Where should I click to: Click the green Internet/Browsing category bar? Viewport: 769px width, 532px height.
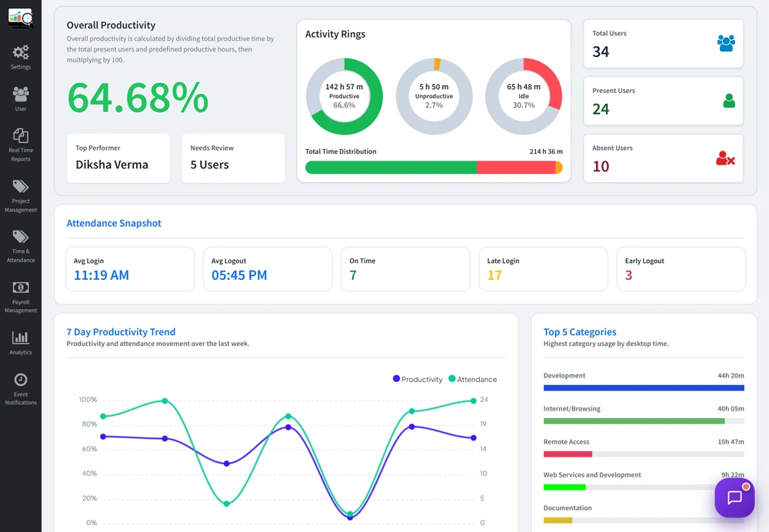634,421
